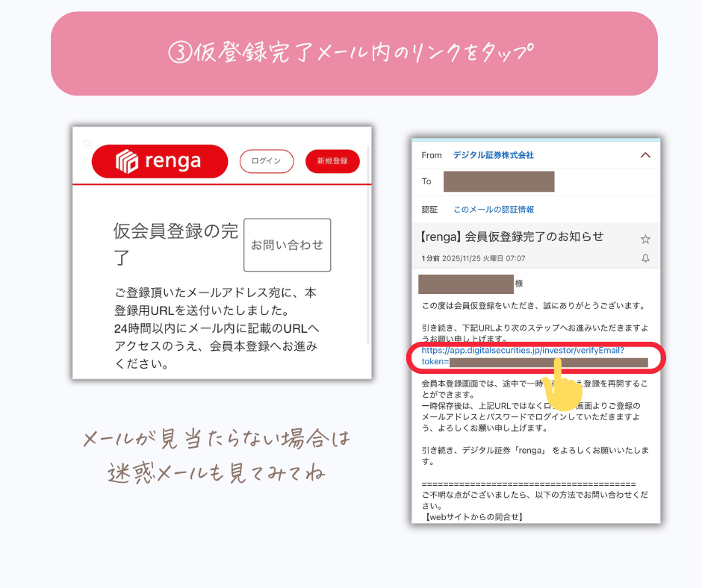
Task: Select the subject 会員仮登録完了のお知らせ
Action: [x=512, y=237]
